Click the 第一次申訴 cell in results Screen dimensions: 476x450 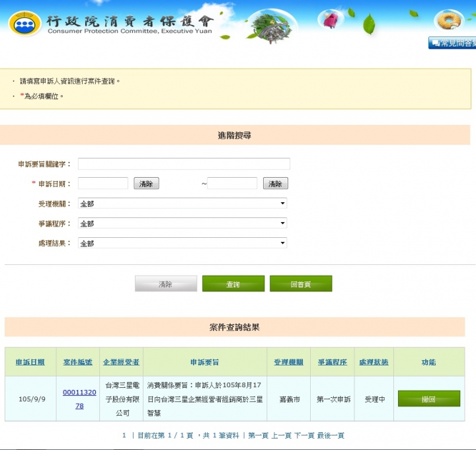(x=334, y=399)
